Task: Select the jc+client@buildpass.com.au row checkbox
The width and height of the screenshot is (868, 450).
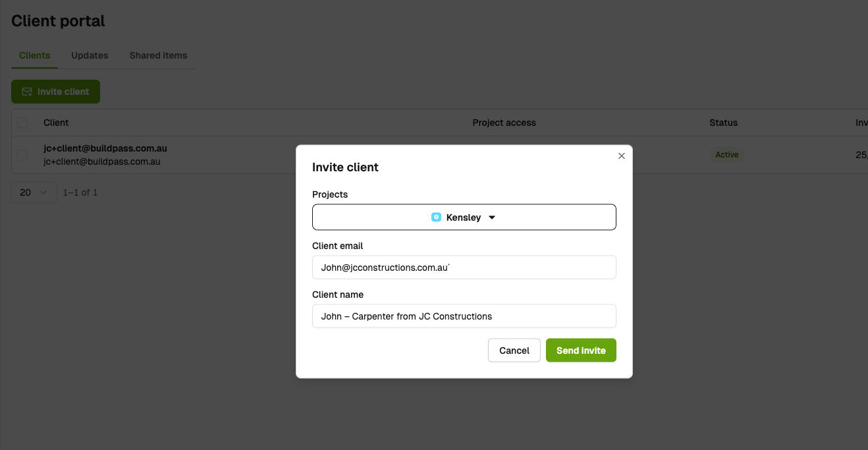Action: [23, 155]
